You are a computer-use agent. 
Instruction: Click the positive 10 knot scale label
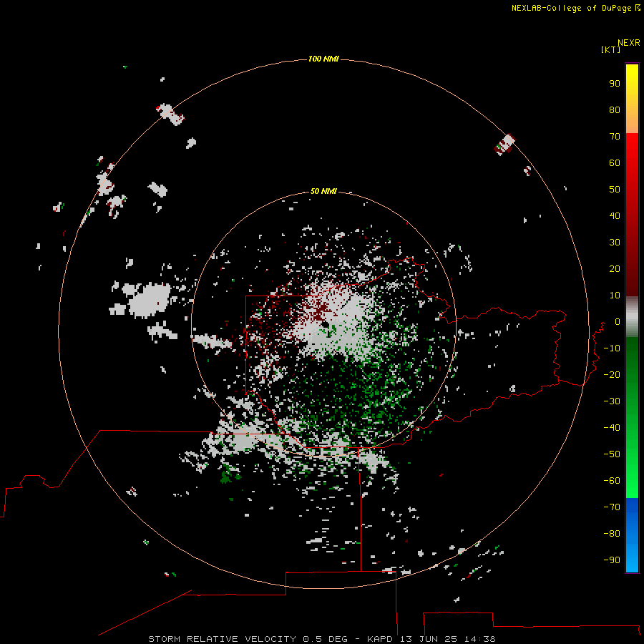tap(615, 296)
